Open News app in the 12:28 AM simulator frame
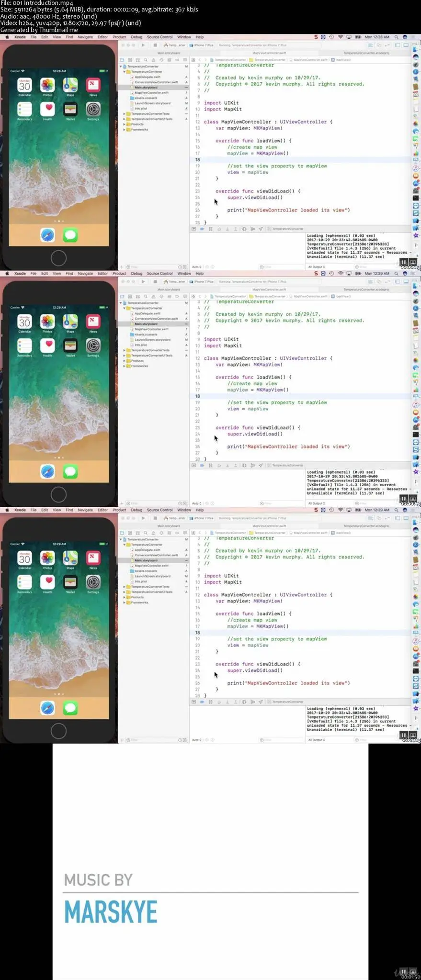 93,85
